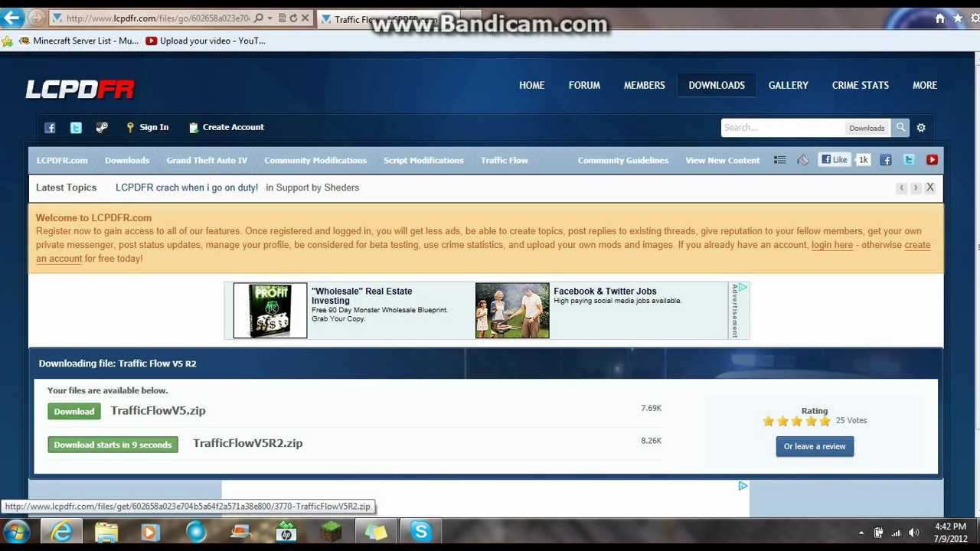This screenshot has width=980, height=551.
Task: Click 'Download starts in 9 seconds' button
Action: [x=113, y=445]
